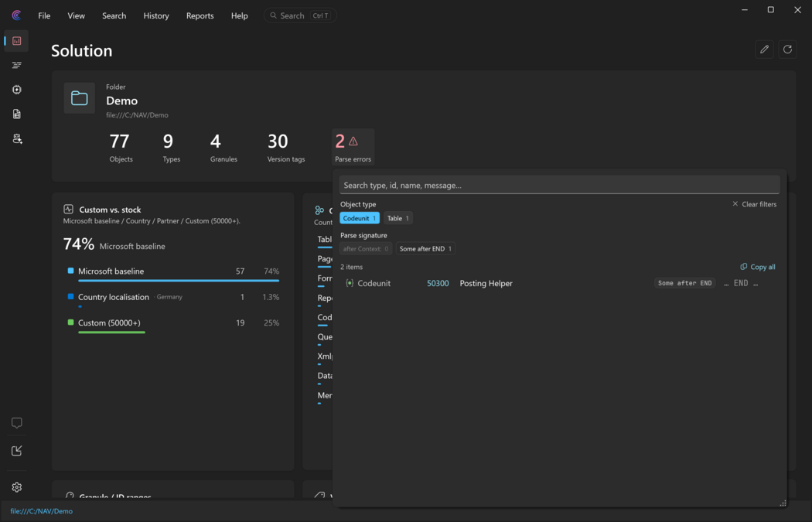This screenshot has width=812, height=522.
Task: Open the chip processor sidebar icon
Action: tap(16, 90)
